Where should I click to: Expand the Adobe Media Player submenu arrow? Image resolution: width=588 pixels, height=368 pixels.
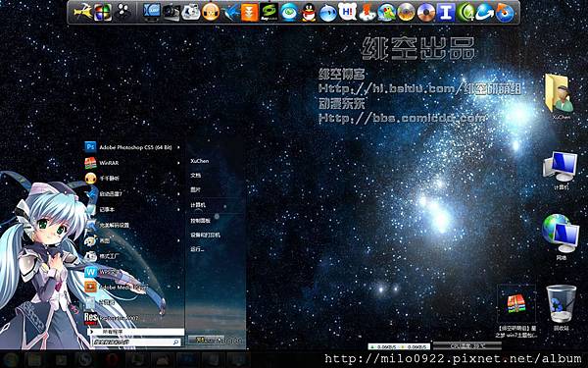click(178, 288)
